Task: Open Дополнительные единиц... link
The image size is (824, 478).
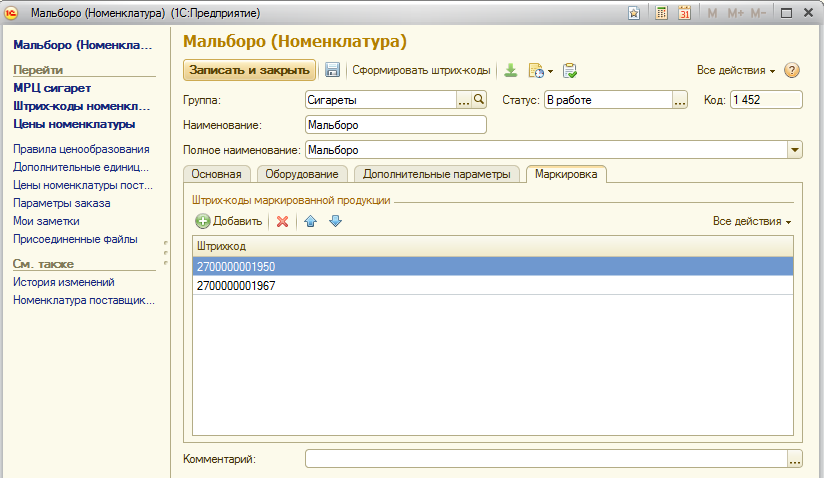Action: (x=81, y=167)
